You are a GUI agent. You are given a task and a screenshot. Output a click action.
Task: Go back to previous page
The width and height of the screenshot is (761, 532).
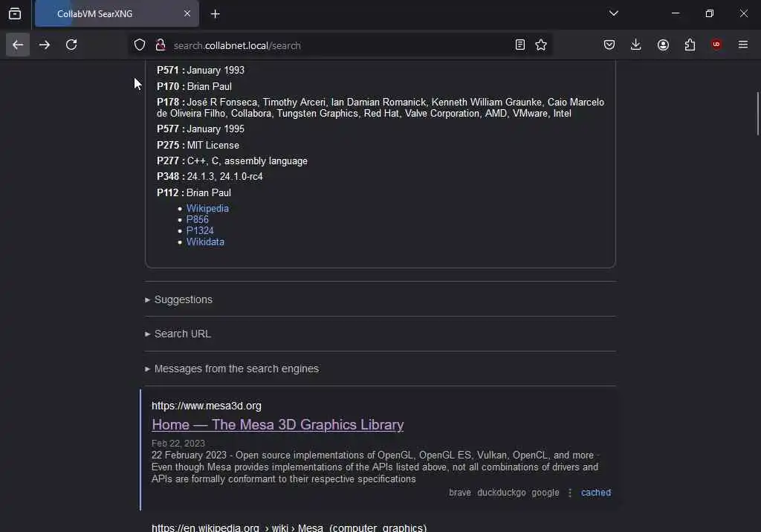pyautogui.click(x=18, y=45)
